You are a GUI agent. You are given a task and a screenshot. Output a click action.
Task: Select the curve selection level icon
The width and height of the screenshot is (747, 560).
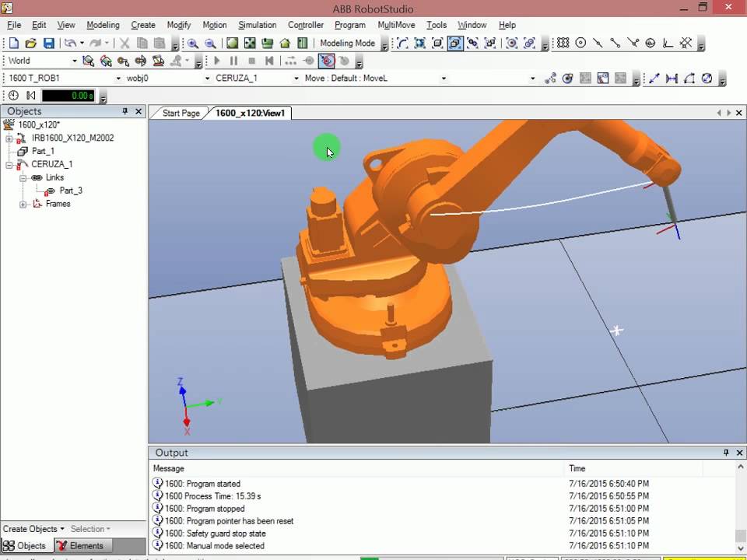pyautogui.click(x=402, y=44)
